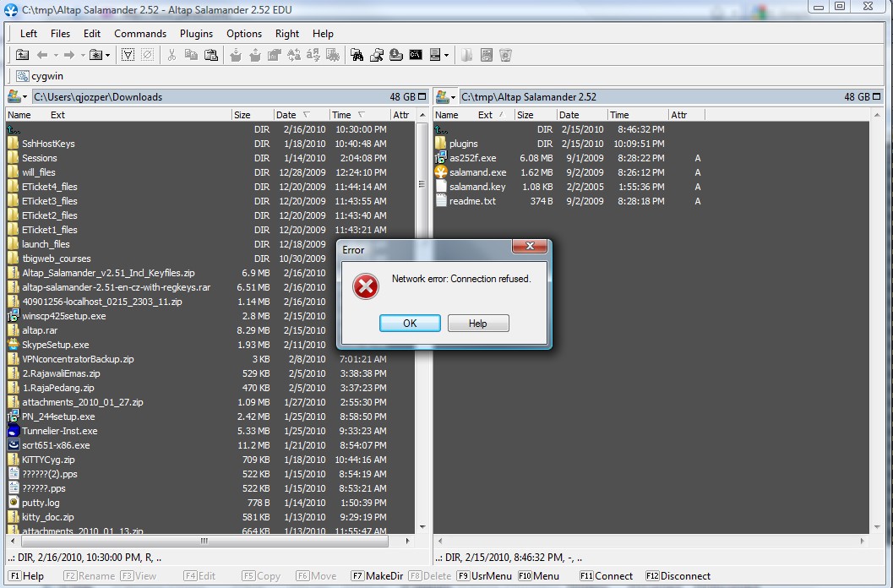Viewport: 893px width, 588px height.
Task: Click the F11 Connect bottom bar button
Action: click(607, 576)
